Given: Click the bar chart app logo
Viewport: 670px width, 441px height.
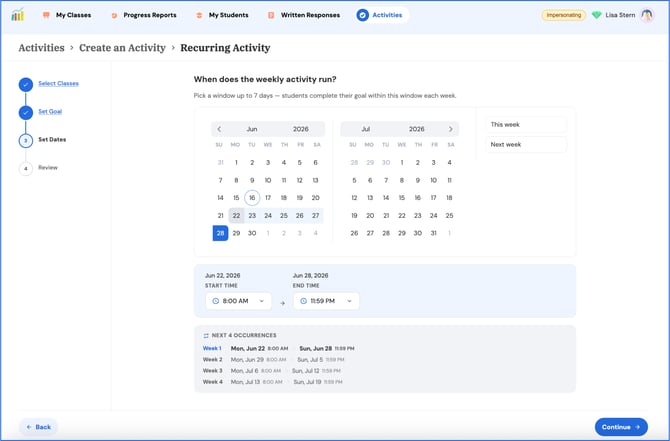Looking at the screenshot, I should pos(18,15).
